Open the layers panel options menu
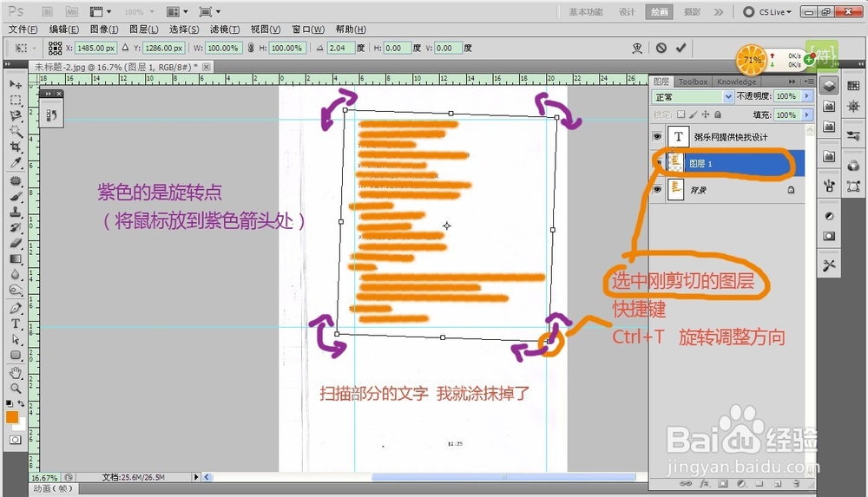 [809, 82]
